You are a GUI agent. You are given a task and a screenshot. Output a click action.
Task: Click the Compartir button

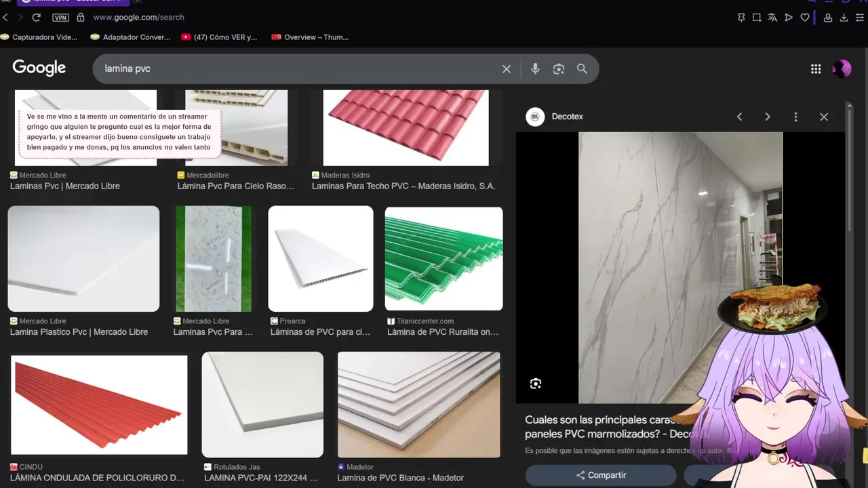point(601,475)
